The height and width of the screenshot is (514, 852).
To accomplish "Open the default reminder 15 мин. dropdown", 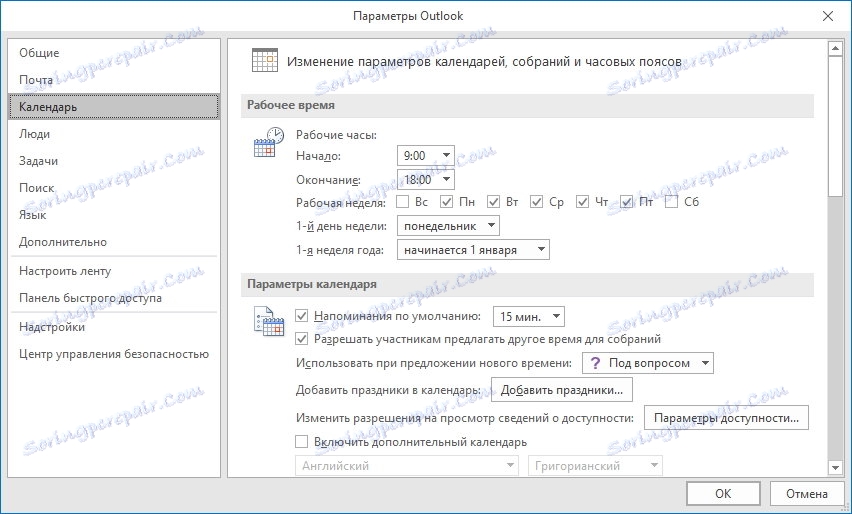I will [529, 316].
